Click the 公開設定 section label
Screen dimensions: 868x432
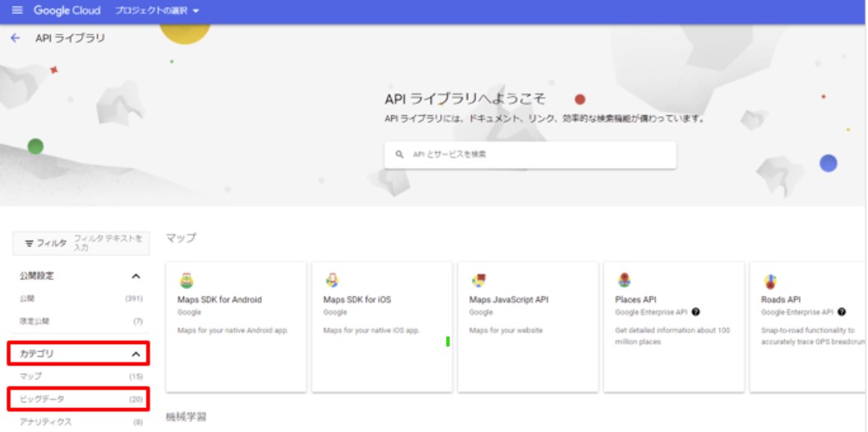36,276
